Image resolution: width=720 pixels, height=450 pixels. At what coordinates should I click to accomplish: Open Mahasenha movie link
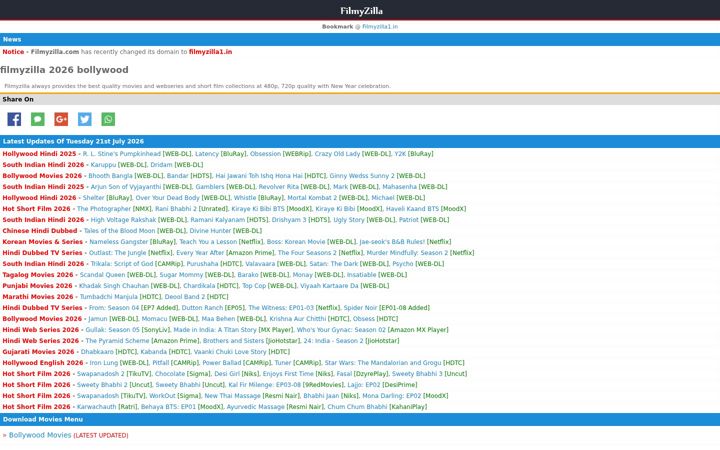[399, 187]
